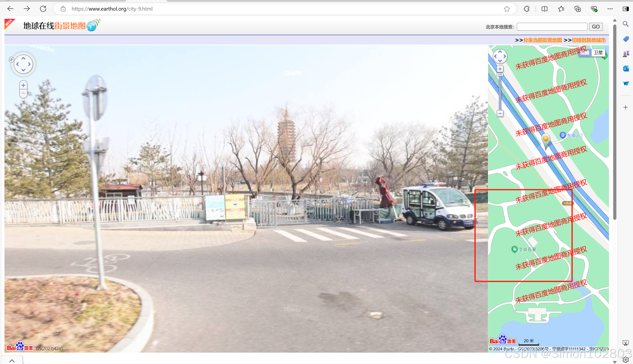633x364 pixels.
Task: Open 切换到其他城市 link
Action: pyautogui.click(x=588, y=40)
